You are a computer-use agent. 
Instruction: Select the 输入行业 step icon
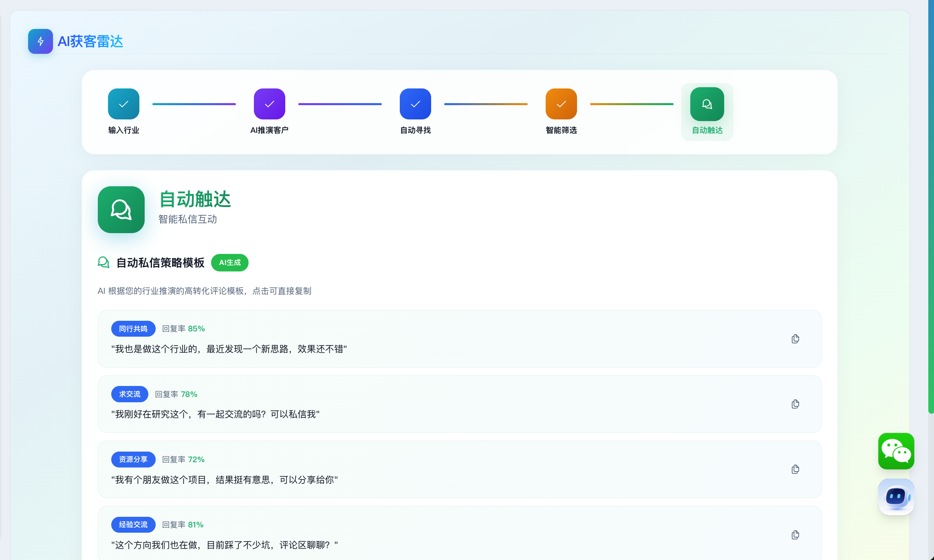coord(123,104)
